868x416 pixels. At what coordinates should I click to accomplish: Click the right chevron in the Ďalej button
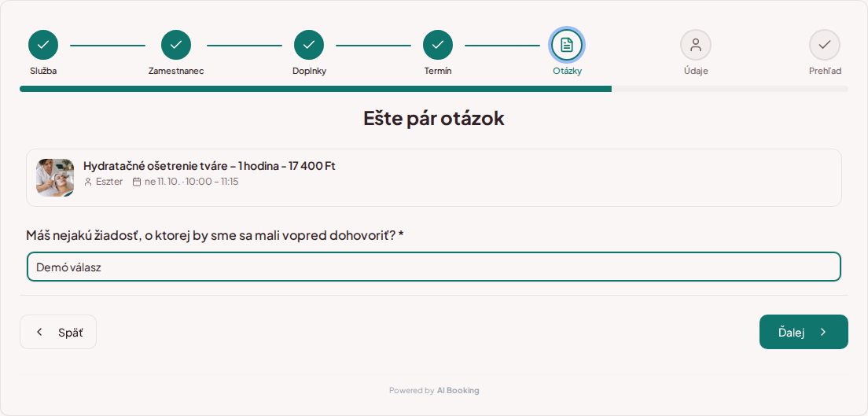pyautogui.click(x=823, y=332)
